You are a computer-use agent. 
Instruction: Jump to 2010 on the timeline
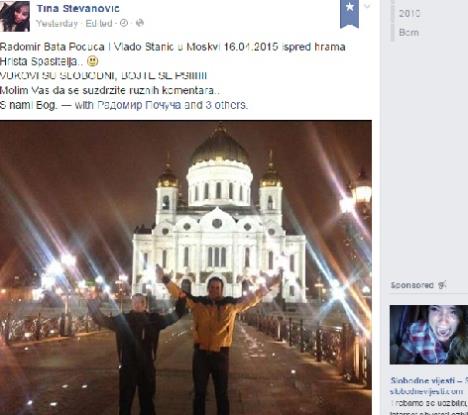click(x=409, y=14)
